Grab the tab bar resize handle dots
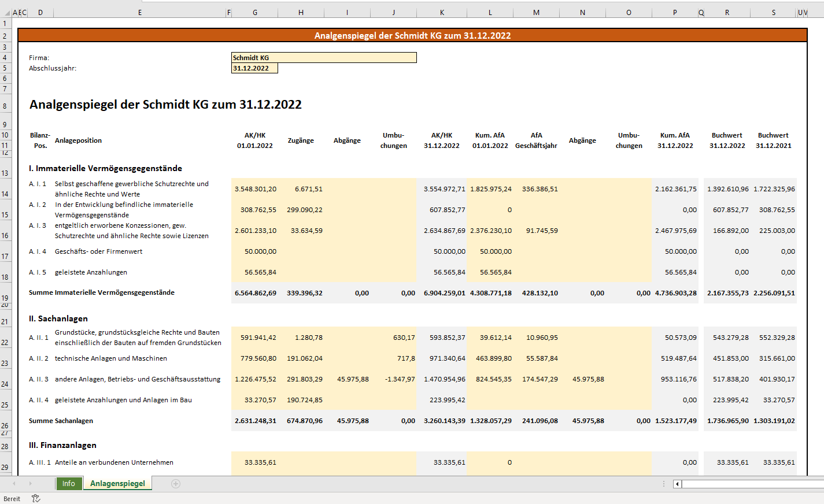The height and width of the screenshot is (504, 824). tap(664, 484)
